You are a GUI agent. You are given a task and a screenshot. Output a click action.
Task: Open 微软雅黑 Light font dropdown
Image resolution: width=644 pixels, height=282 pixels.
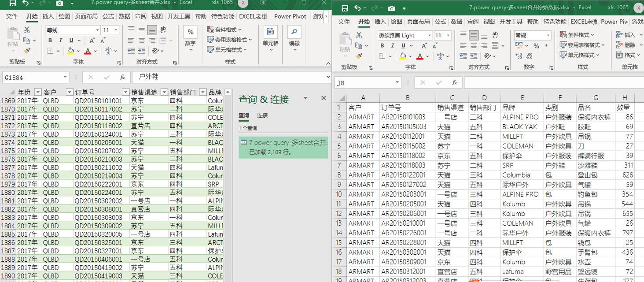pos(430,35)
